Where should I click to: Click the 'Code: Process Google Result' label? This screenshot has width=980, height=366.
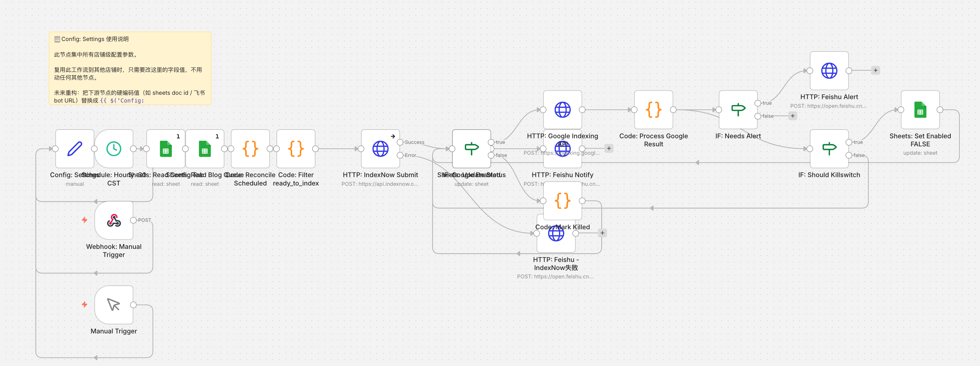(653, 140)
